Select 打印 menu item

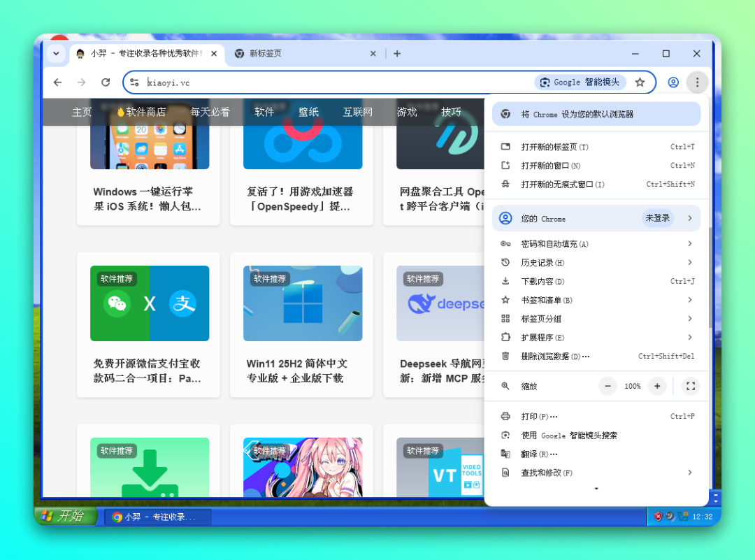click(x=596, y=417)
